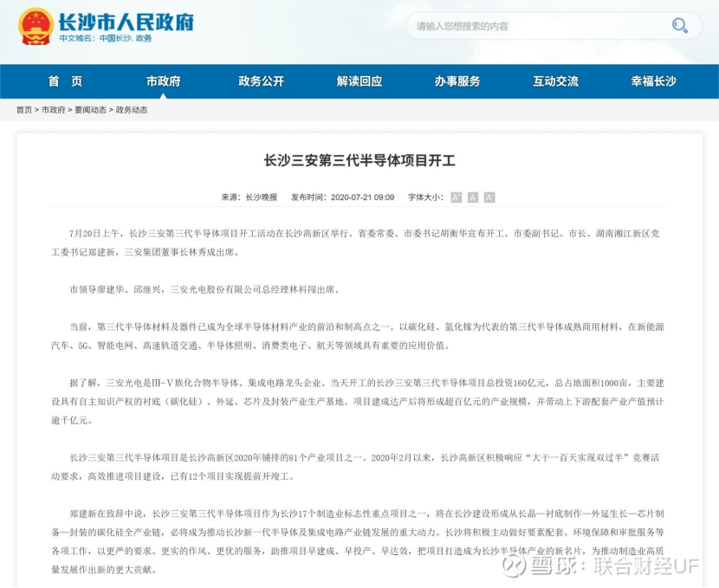Viewport: 719px width, 588px height.
Task: Go to 要闻动态 in the breadcrumb
Action: point(90,110)
